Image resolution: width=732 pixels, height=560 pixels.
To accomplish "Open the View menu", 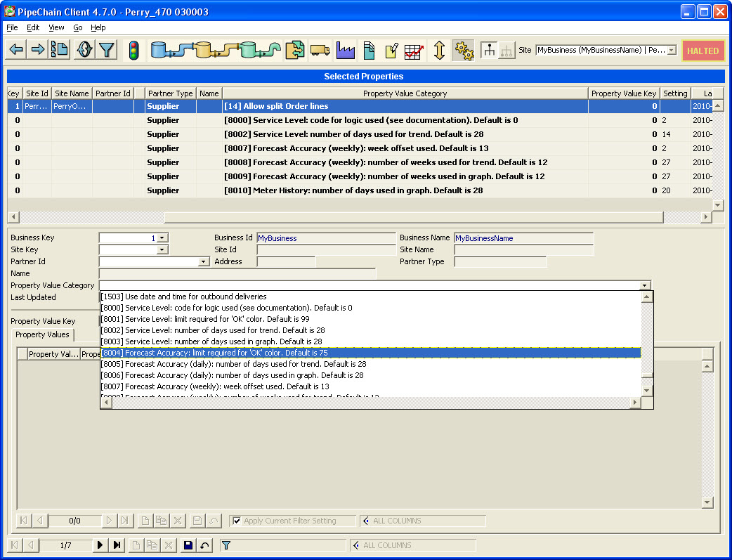I will [x=56, y=27].
